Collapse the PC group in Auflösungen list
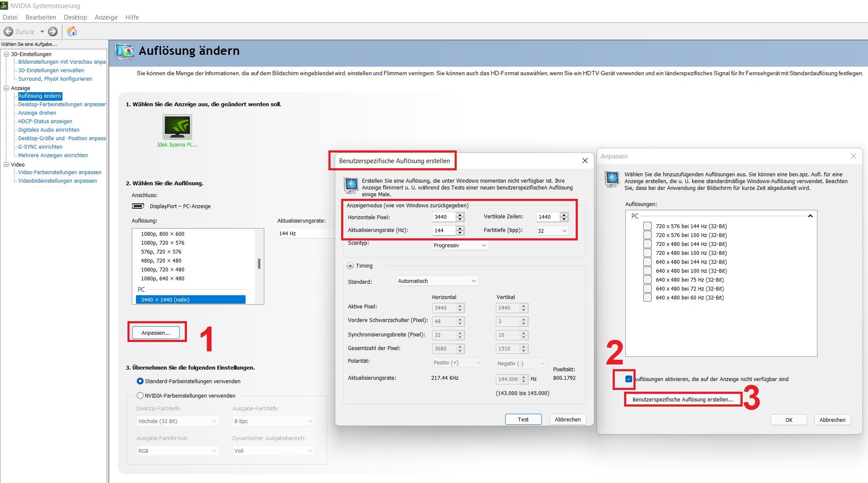This screenshot has width=868, height=483. tap(810, 216)
